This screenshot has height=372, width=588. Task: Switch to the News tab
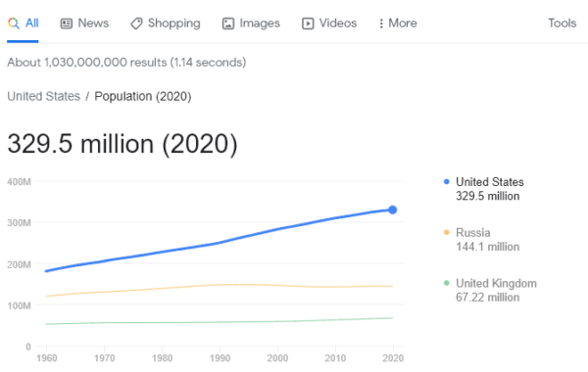(84, 23)
